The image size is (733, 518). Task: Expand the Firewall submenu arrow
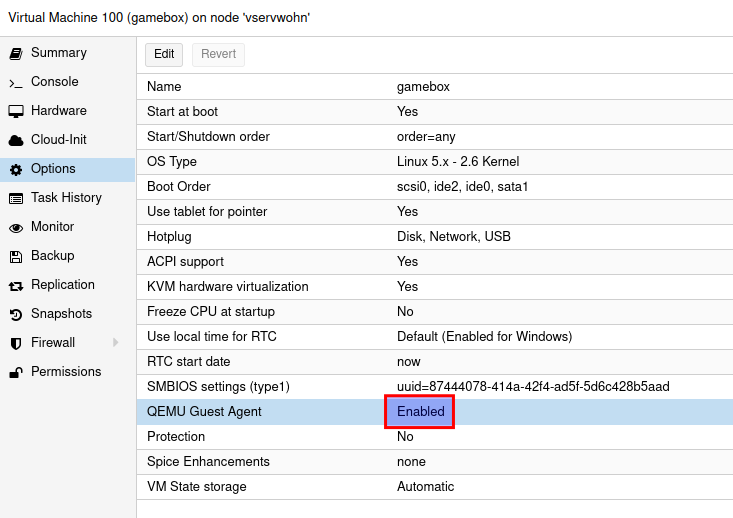[116, 343]
